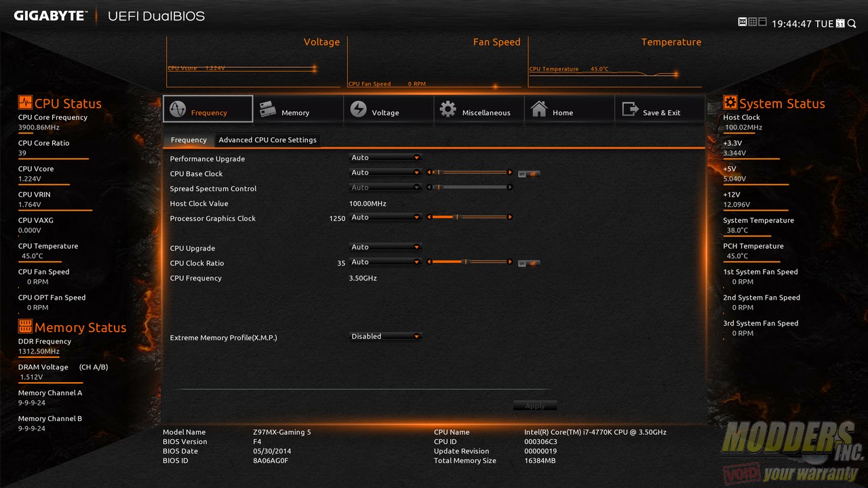The height and width of the screenshot is (488, 868).
Task: Click the System Status chip icon
Action: pyautogui.click(x=730, y=102)
